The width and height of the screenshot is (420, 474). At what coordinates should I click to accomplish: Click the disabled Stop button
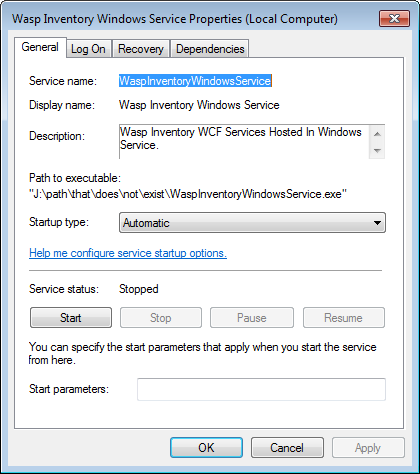pos(161,318)
